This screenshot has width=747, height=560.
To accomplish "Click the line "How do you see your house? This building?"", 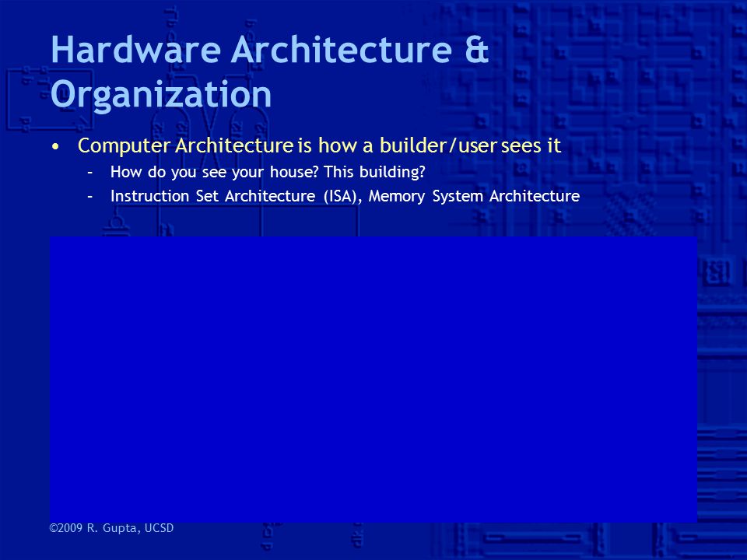I will [x=267, y=172].
